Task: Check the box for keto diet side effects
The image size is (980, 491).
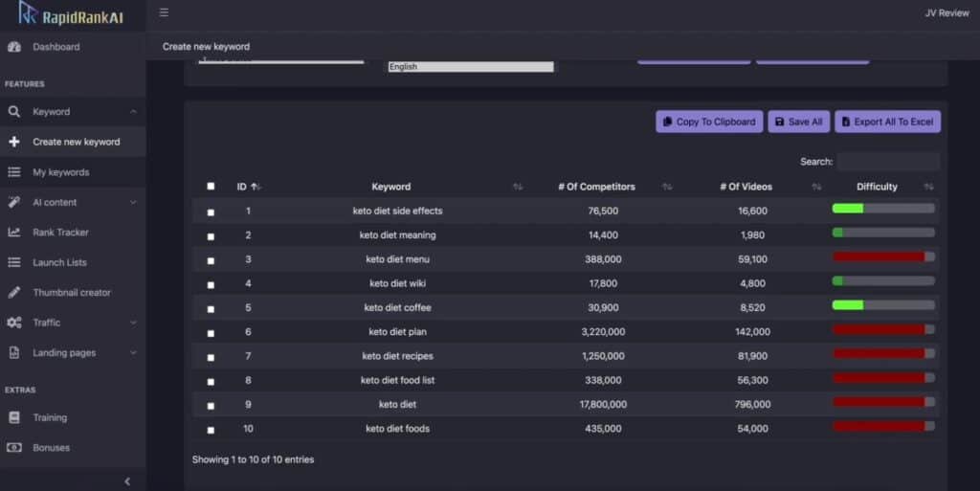Action: tap(211, 212)
